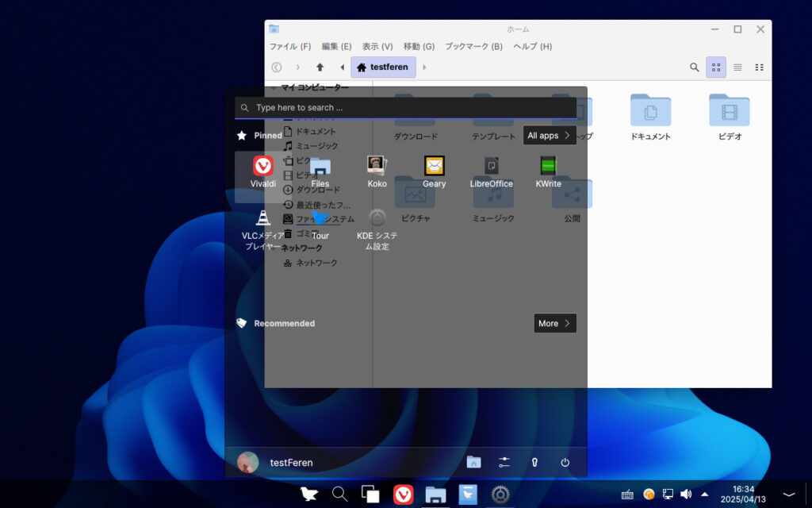
Task: Open LibreOffice from pinned apps
Action: [491, 171]
